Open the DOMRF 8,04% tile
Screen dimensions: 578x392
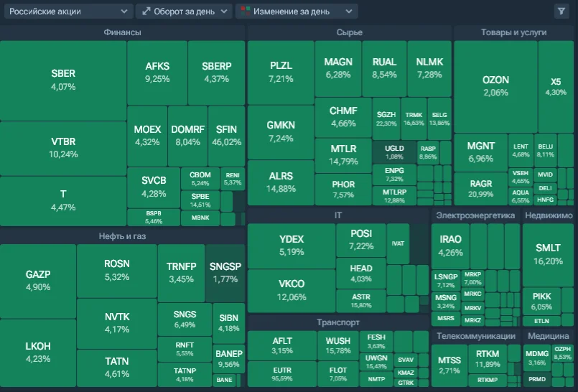pyautogui.click(x=187, y=136)
